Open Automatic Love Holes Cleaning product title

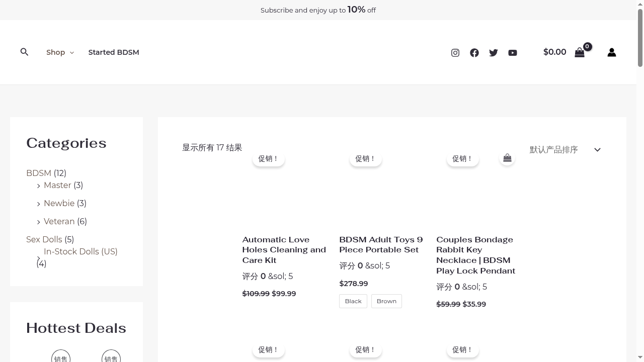click(284, 250)
